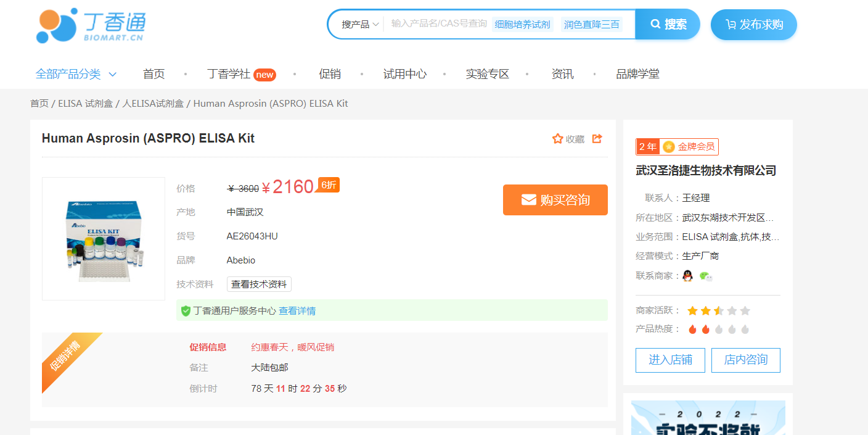Open the 丁香学社 navigation tab
868x435 pixels.
[242, 74]
